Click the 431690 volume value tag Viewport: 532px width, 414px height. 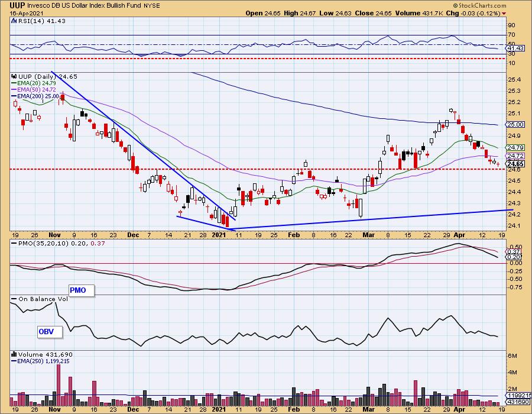518,402
